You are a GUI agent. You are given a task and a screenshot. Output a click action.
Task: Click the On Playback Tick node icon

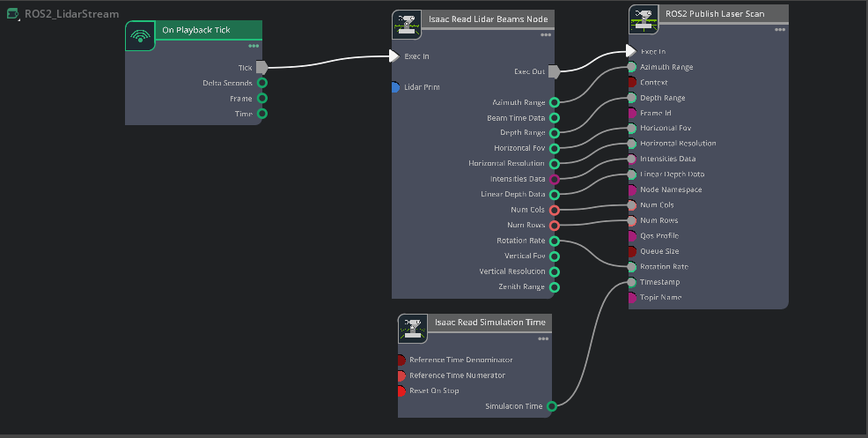pos(140,36)
